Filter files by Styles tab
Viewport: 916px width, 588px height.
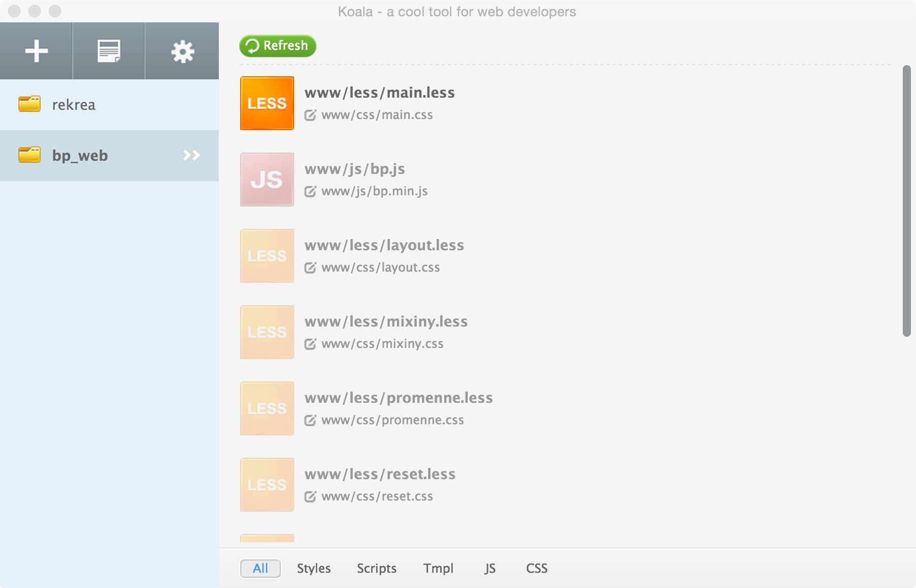coord(313,568)
